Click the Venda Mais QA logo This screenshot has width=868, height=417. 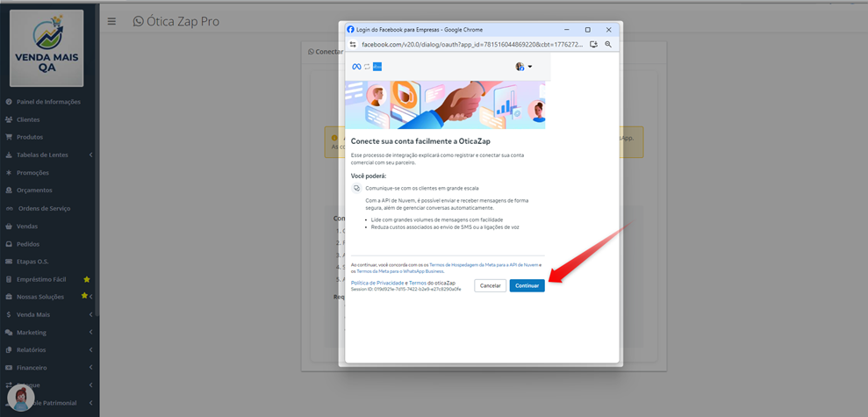47,48
